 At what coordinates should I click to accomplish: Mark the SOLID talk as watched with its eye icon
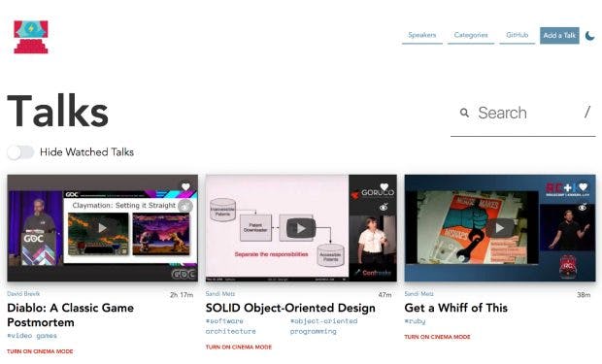click(384, 208)
